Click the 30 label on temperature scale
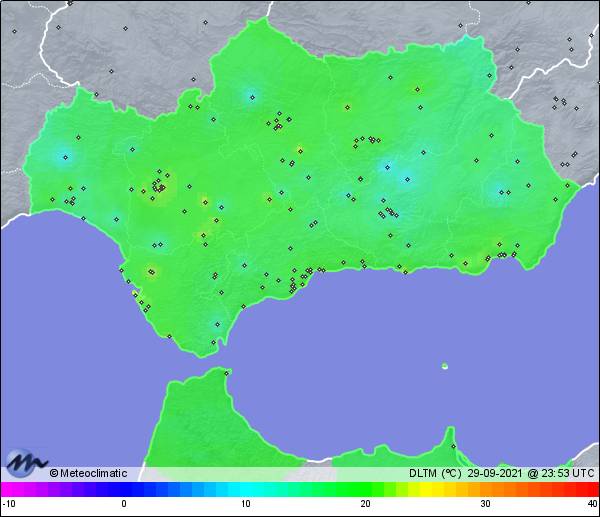The width and height of the screenshot is (600, 517). (x=486, y=504)
